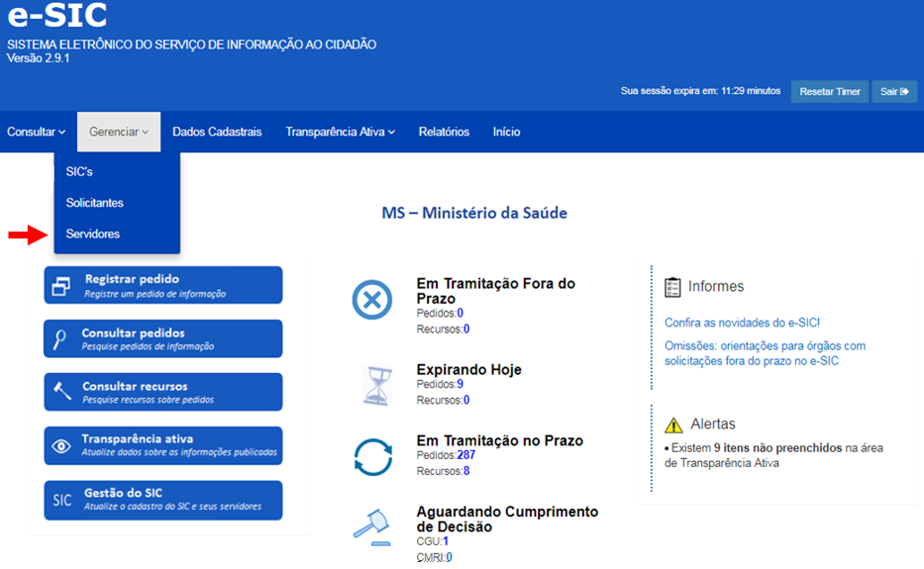Click CGU count 1 under Aguardando Cumprimento
The height and width of the screenshot is (569, 924).
pyautogui.click(x=446, y=541)
